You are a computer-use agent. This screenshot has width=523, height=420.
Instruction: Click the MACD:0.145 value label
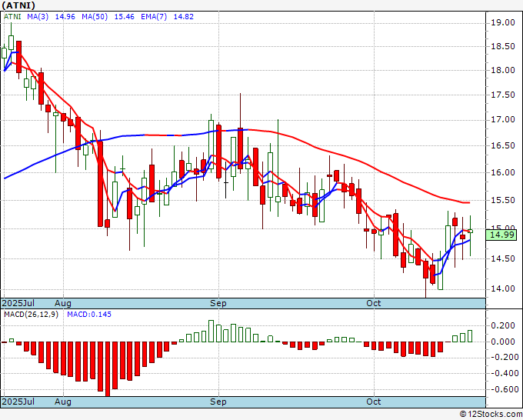click(x=89, y=315)
